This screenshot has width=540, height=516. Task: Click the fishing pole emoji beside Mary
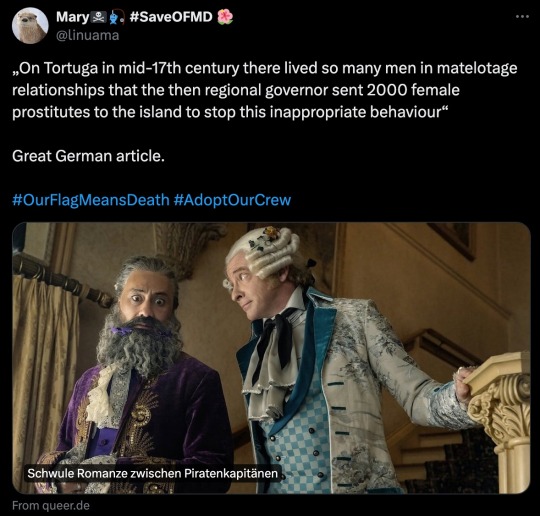[x=115, y=17]
